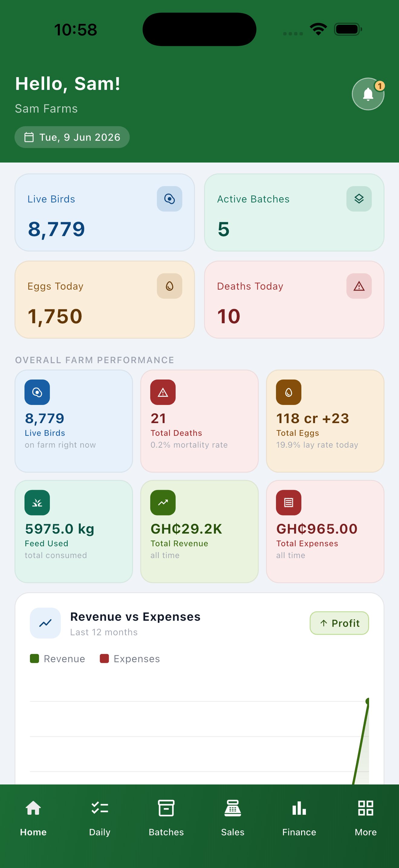The height and width of the screenshot is (868, 399).
Task: Tap Total Revenue trending-up icon
Action: coord(163,503)
